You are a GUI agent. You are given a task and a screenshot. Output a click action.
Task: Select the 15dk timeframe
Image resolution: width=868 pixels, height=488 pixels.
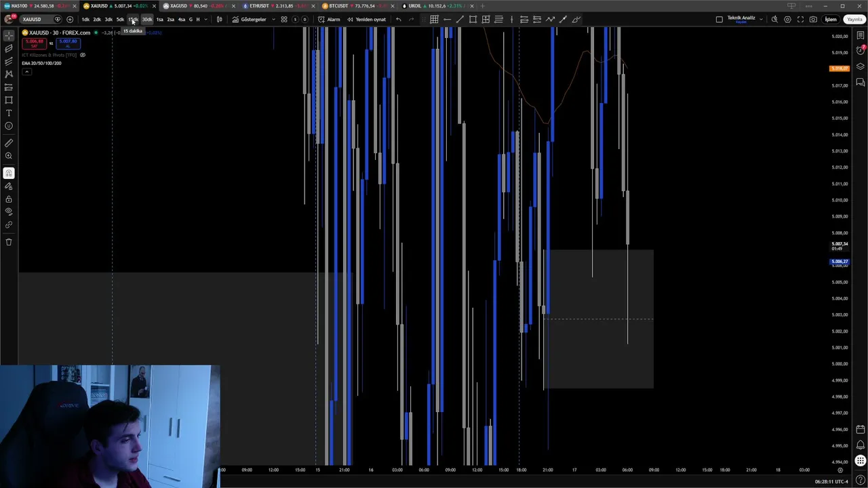click(x=133, y=20)
